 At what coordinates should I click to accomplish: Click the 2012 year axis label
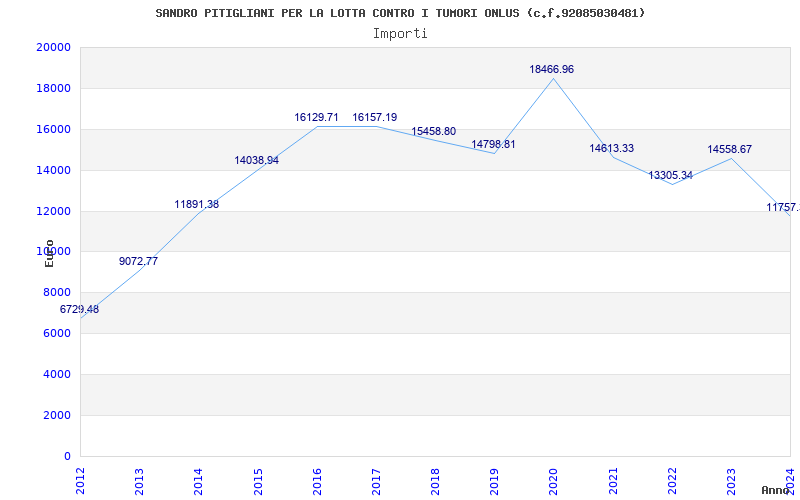[x=80, y=480]
